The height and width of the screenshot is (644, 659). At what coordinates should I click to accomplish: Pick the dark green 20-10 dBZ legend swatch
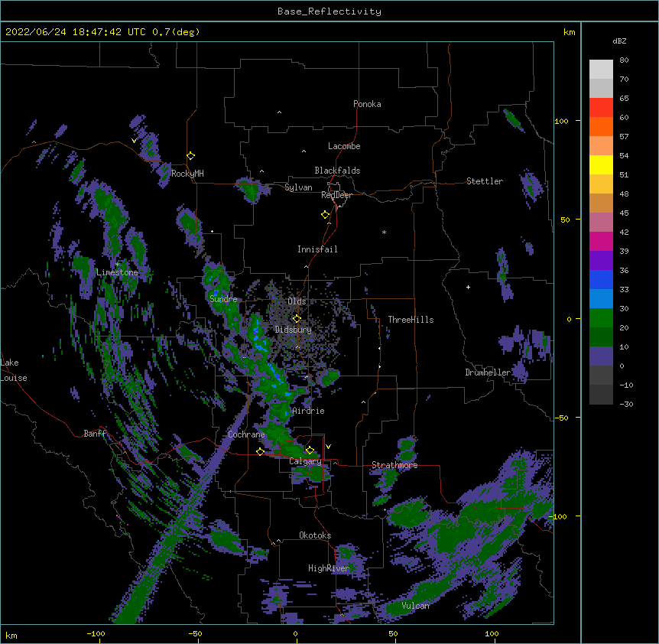(601, 337)
